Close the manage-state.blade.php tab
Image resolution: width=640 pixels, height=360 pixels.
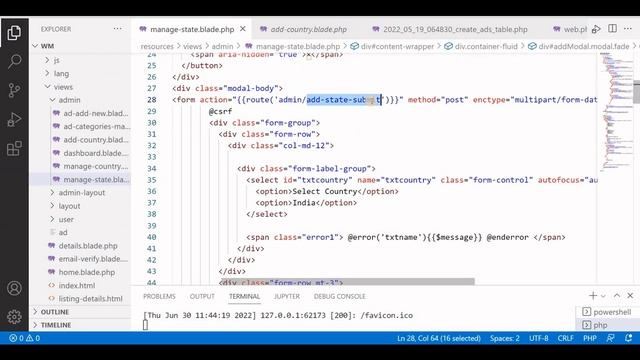click(243, 29)
